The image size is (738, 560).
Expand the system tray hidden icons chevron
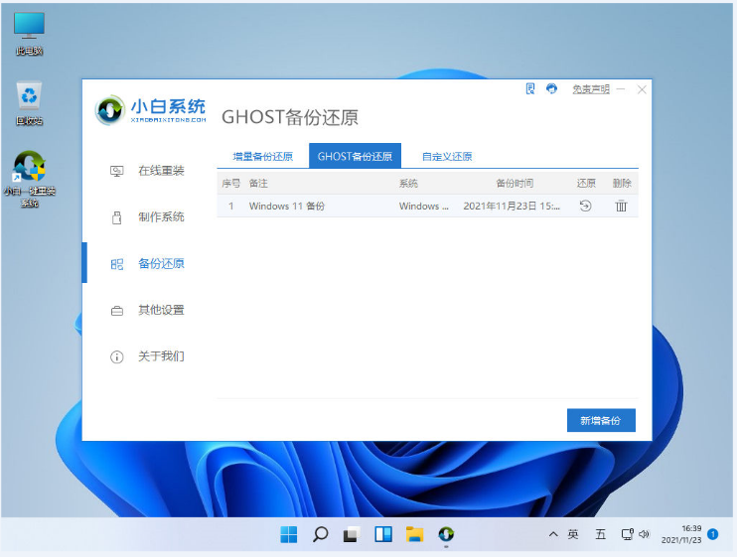point(553,534)
